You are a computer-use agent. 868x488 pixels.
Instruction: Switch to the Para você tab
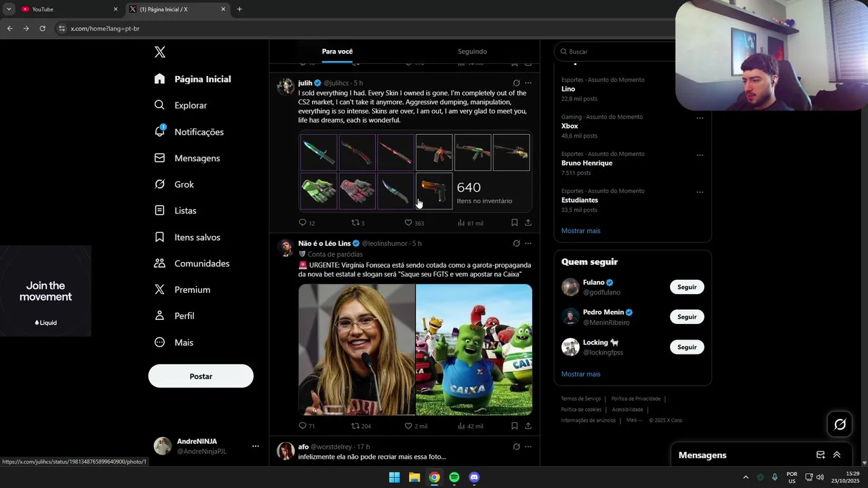pyautogui.click(x=337, y=52)
